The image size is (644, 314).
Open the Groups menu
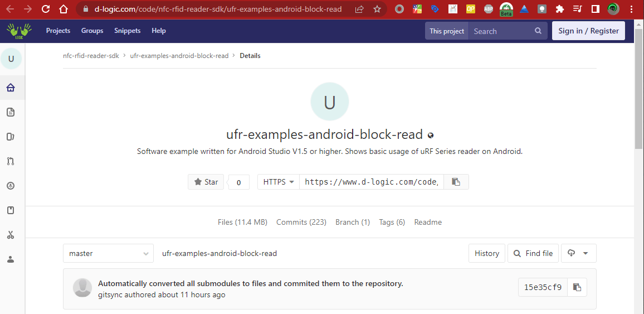pyautogui.click(x=92, y=31)
